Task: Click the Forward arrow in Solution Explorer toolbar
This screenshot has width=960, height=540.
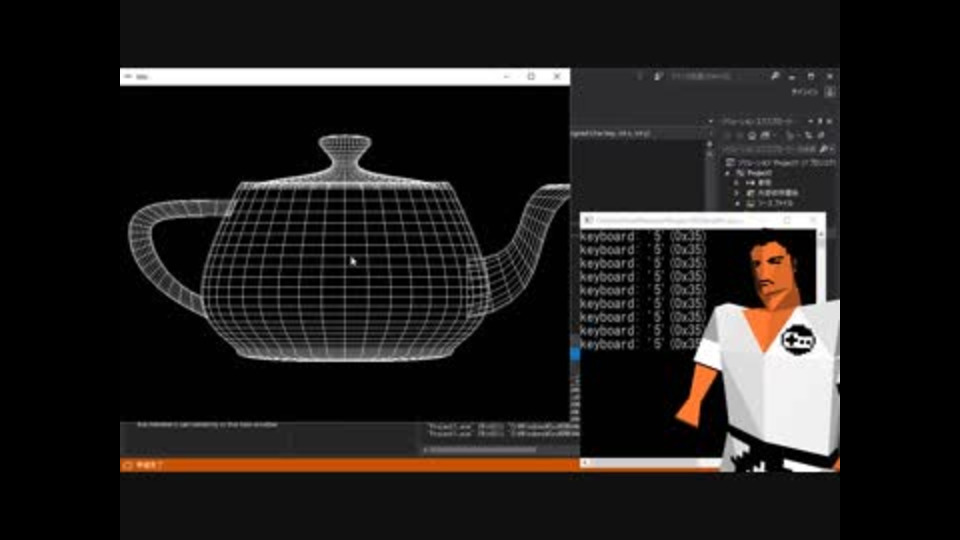Action: 740,135
